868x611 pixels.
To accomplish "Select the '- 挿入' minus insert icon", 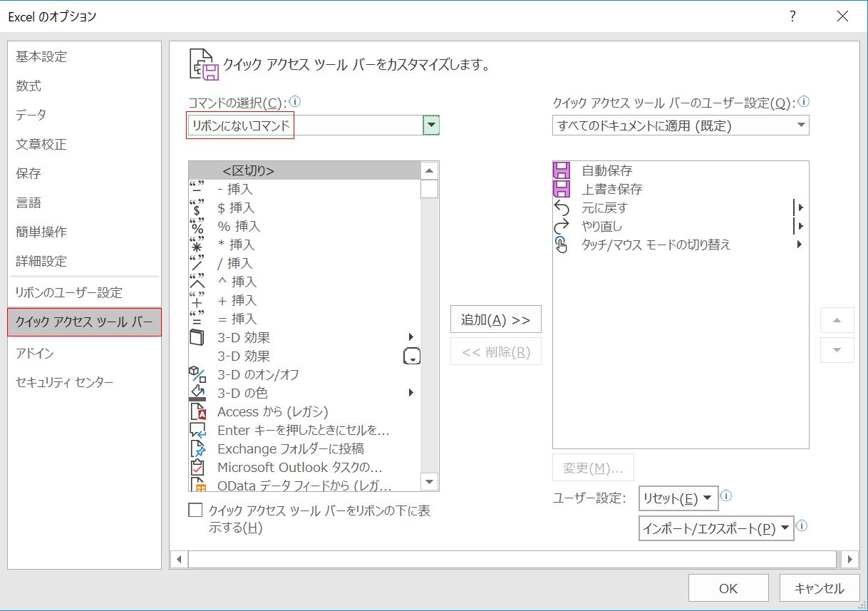I will (x=197, y=189).
